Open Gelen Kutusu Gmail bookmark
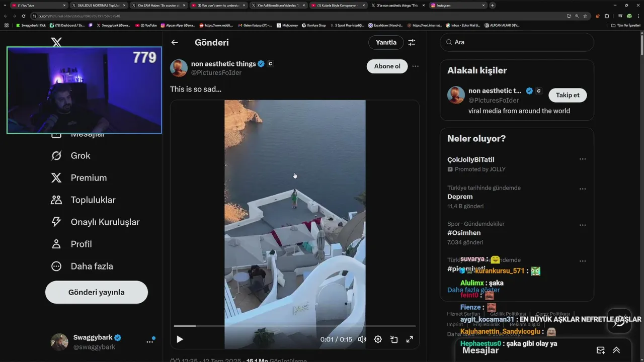Viewport: 644px width, 362px height. coord(255,25)
